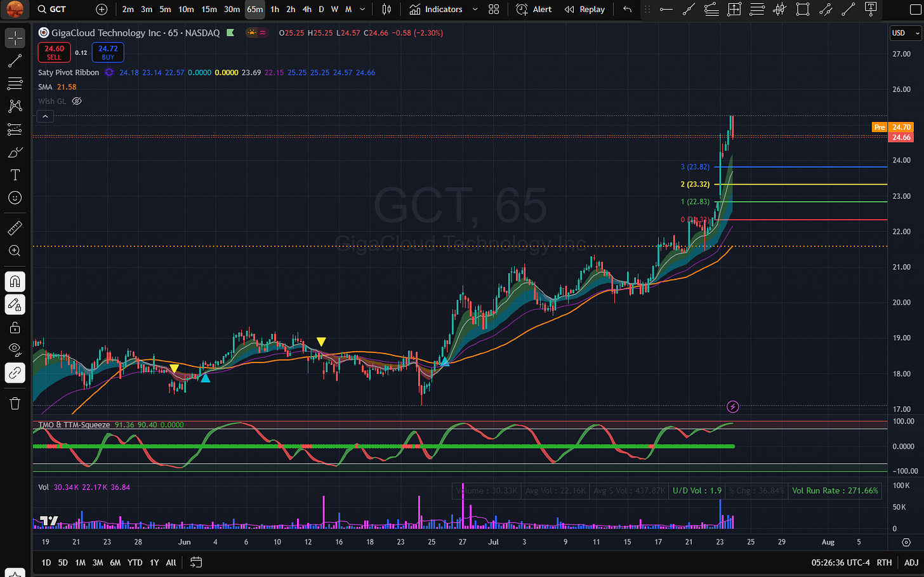Open the time scale settings gear
The width and height of the screenshot is (924, 577).
coord(906,542)
